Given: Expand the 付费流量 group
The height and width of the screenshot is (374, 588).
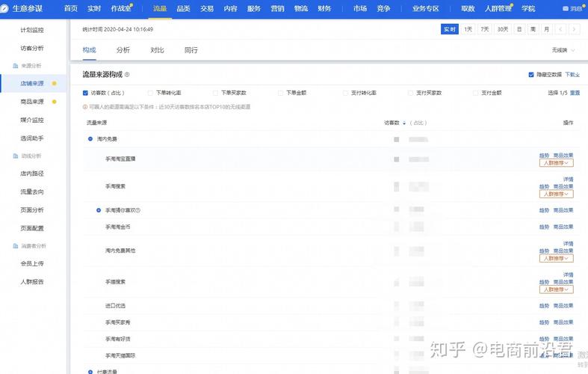Looking at the screenshot, I should point(90,372).
